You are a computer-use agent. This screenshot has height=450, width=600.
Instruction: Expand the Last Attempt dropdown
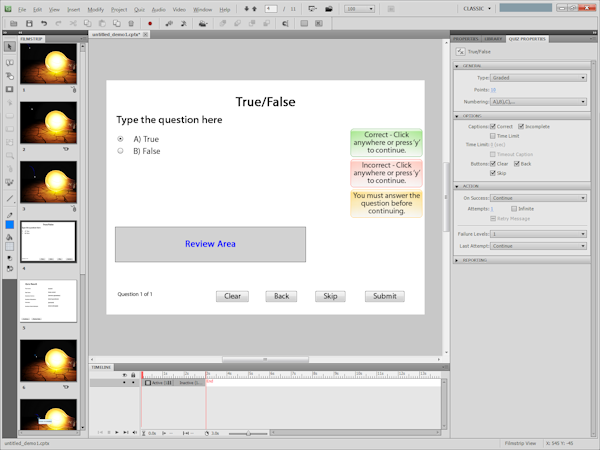(538, 245)
